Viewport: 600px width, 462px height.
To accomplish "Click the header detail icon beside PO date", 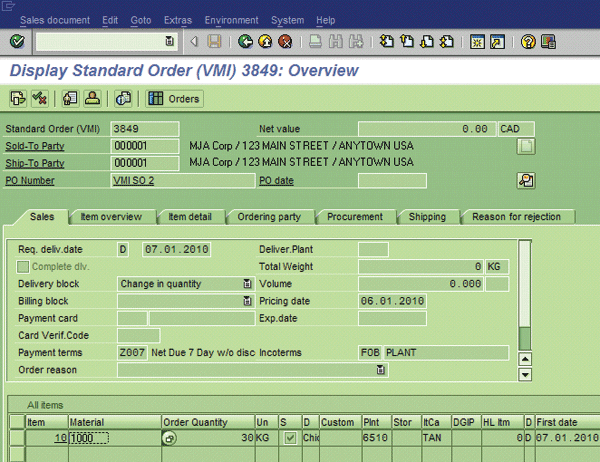I will tap(525, 180).
